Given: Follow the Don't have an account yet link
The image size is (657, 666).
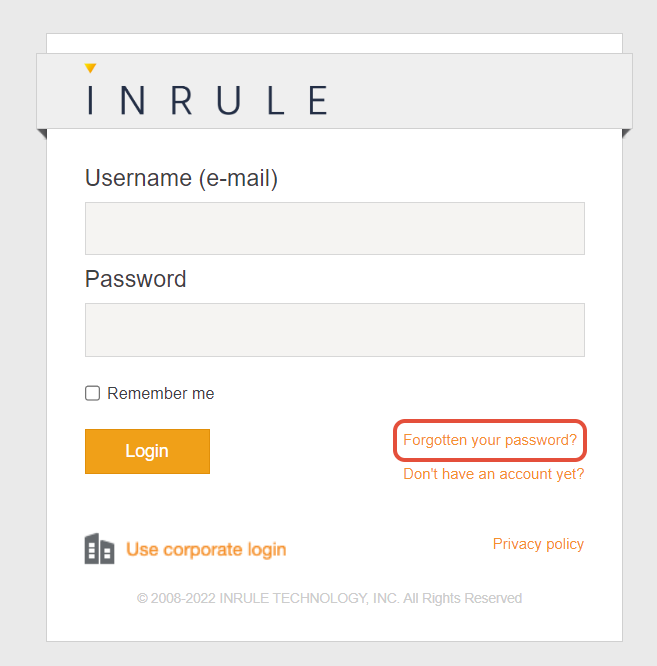Looking at the screenshot, I should pos(493,474).
